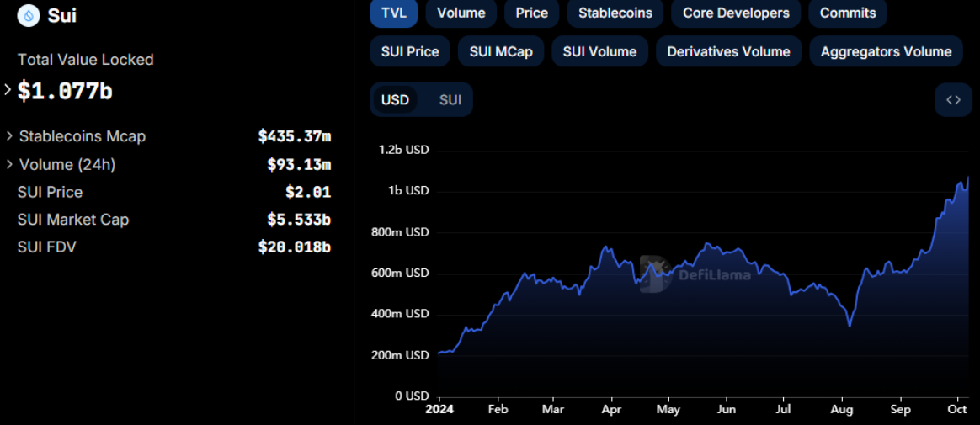Click the $93.13m volume value

pyautogui.click(x=299, y=164)
